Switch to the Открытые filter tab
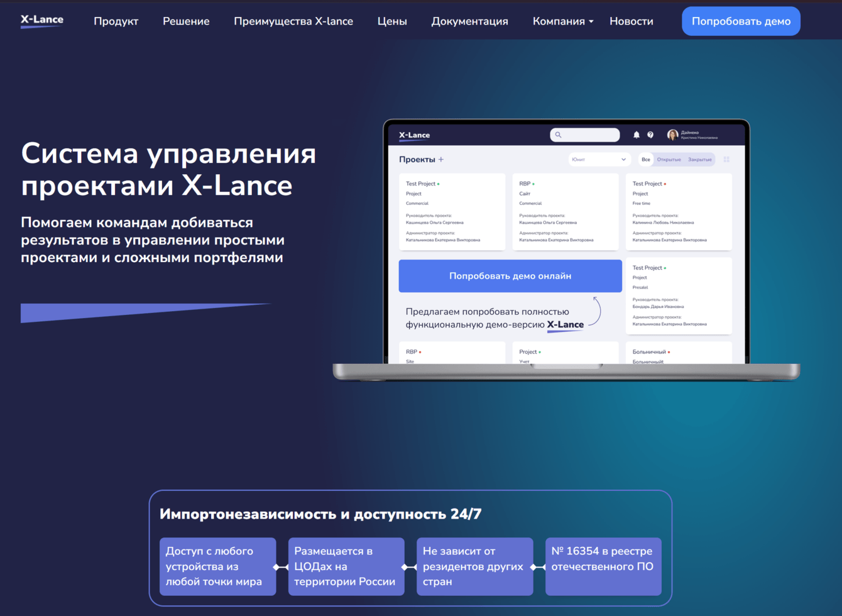 [669, 160]
